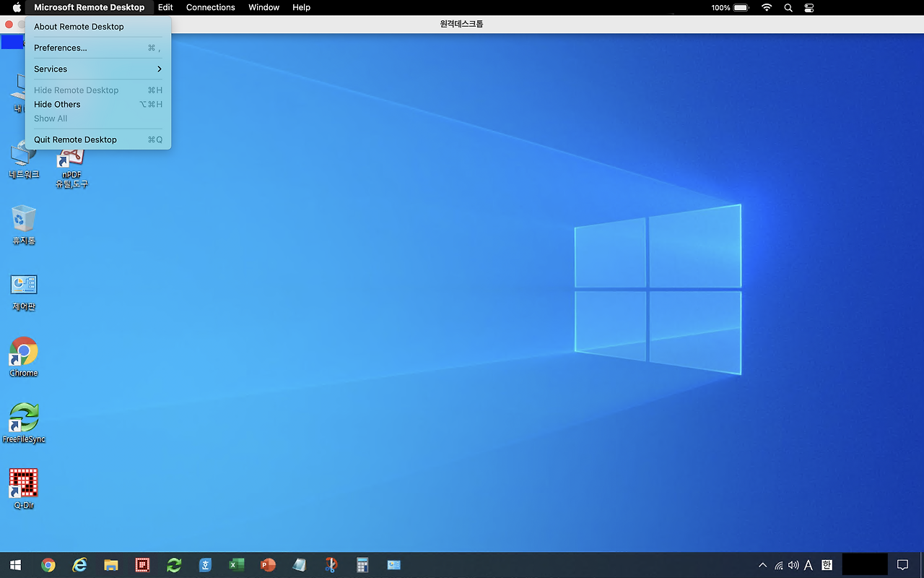Select the Q-Dir desktop shortcut
Screen dimensions: 924x578
(24, 489)
